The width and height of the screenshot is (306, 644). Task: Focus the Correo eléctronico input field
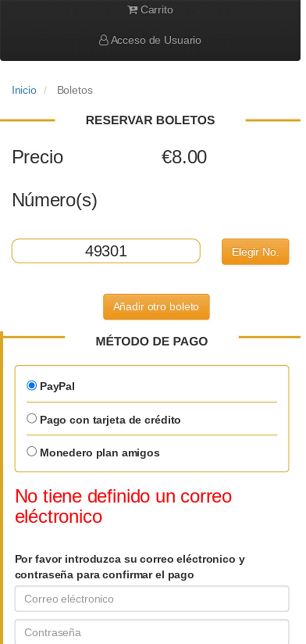(x=152, y=599)
